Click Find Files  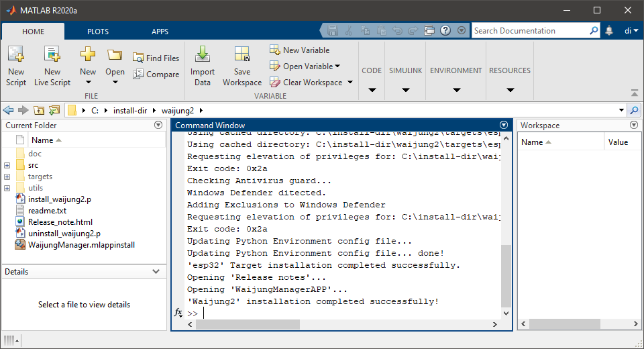[156, 58]
